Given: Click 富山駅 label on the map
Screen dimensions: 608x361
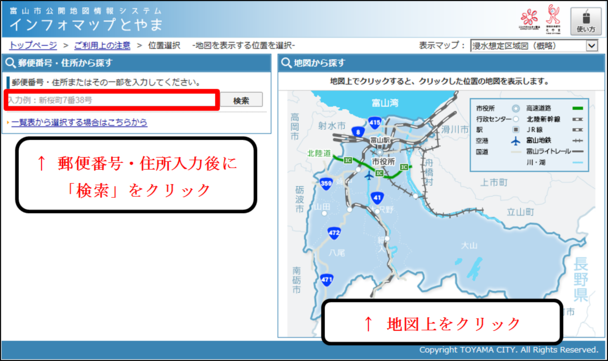Looking at the screenshot, I should 380,140.
